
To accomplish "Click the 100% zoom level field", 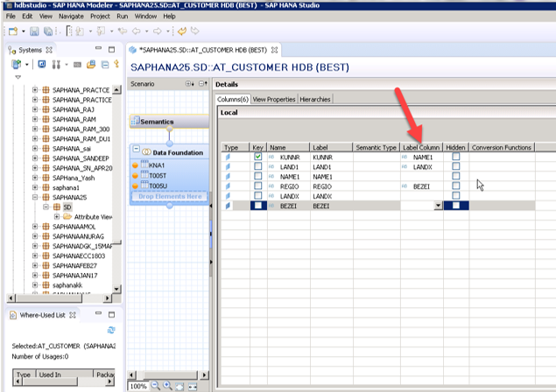I will pos(138,386).
